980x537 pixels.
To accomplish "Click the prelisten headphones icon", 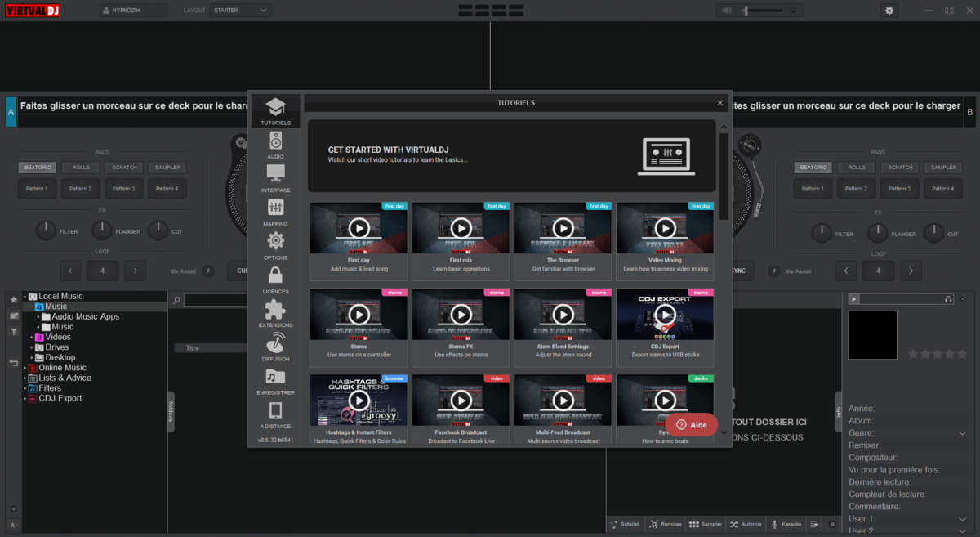I will 948,300.
